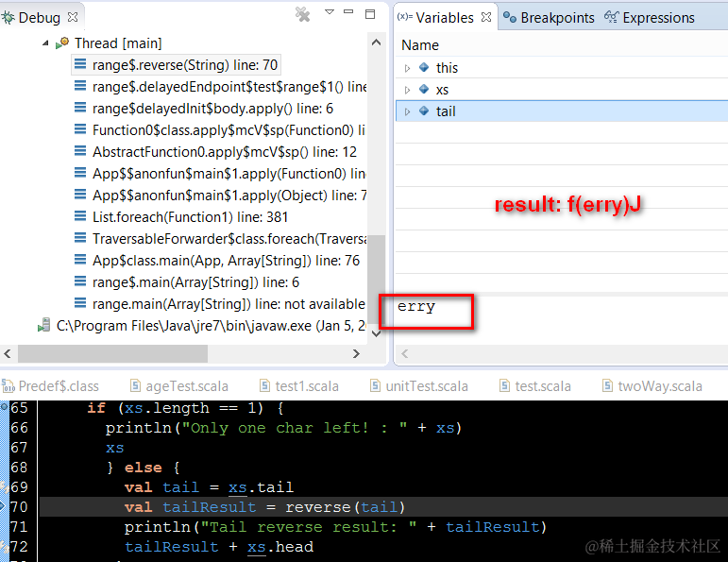Maximize the Debug view panel
This screenshot has height=562, width=728.
[370, 14]
